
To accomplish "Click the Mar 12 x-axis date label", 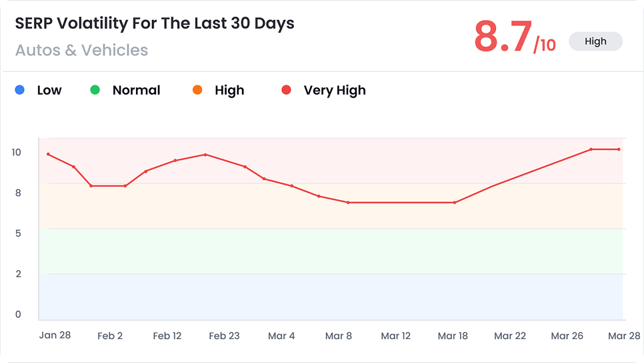I will pyautogui.click(x=395, y=336).
